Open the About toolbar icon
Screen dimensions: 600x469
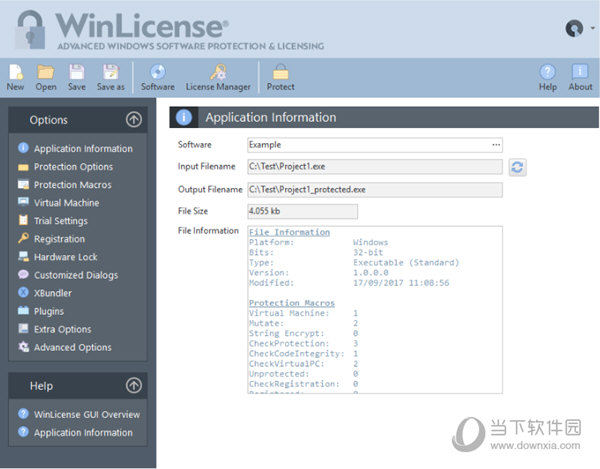click(x=580, y=77)
